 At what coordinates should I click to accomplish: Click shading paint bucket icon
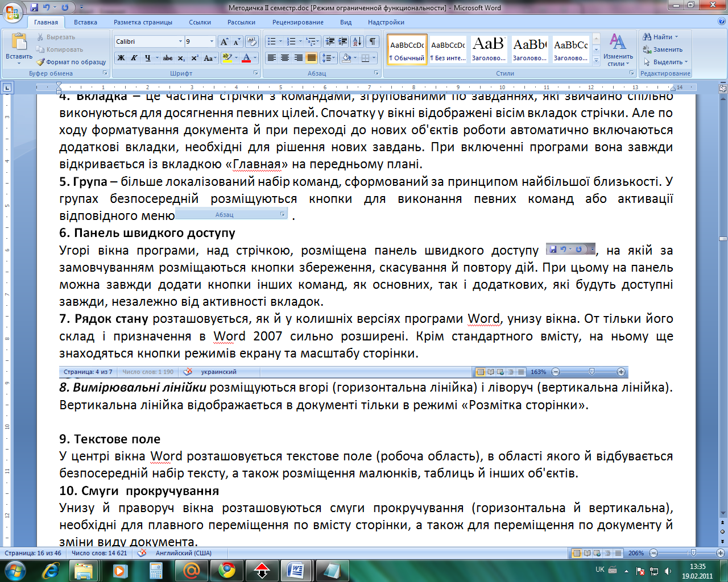click(x=346, y=58)
